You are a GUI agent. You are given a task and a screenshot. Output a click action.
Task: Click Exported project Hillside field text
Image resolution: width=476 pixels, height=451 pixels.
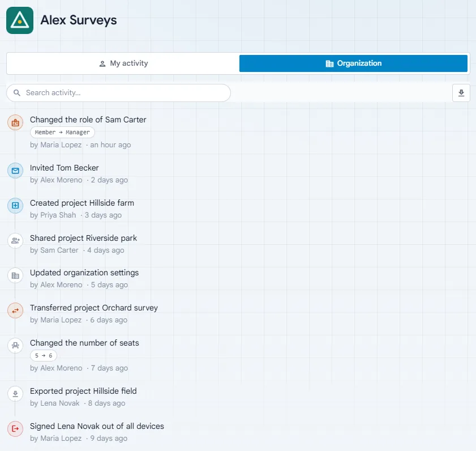click(83, 391)
